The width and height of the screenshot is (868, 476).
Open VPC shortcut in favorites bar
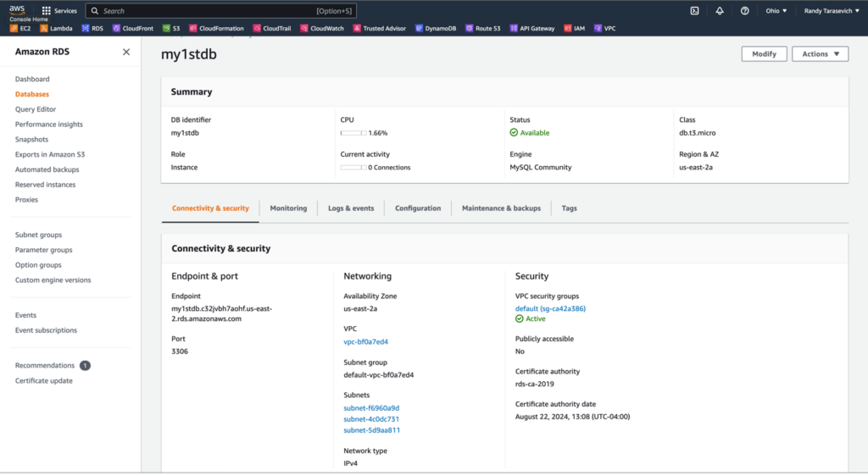point(604,28)
